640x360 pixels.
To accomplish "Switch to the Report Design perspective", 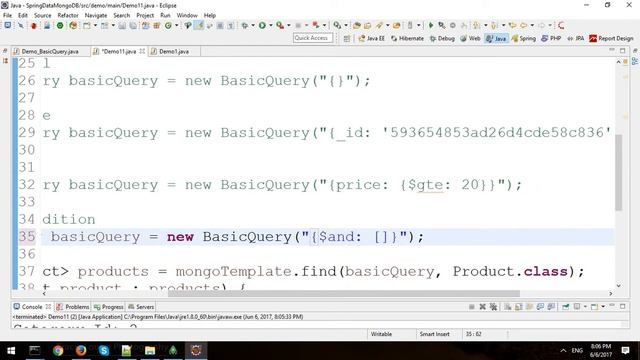I will coord(611,38).
